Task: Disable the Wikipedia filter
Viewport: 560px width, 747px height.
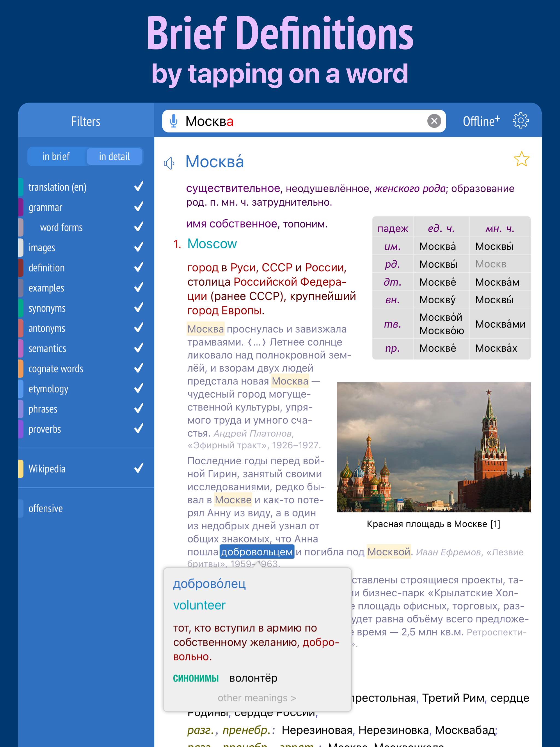Action: [138, 468]
